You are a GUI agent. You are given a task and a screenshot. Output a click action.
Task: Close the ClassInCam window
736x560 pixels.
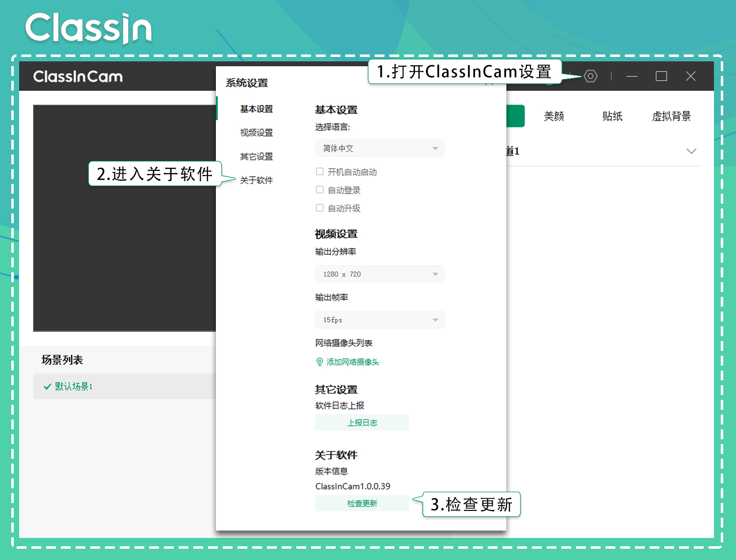691,76
